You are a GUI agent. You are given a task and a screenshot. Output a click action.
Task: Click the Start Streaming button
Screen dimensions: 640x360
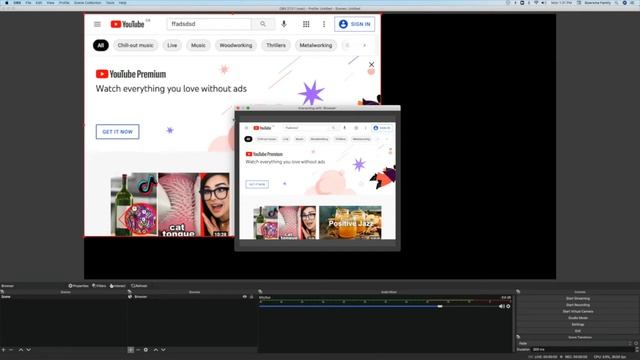pos(578,298)
